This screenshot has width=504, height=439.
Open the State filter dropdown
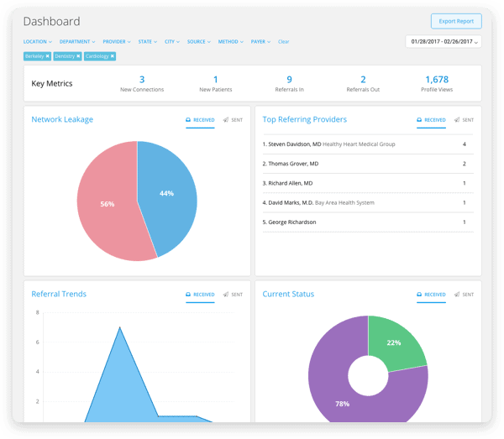coord(148,42)
